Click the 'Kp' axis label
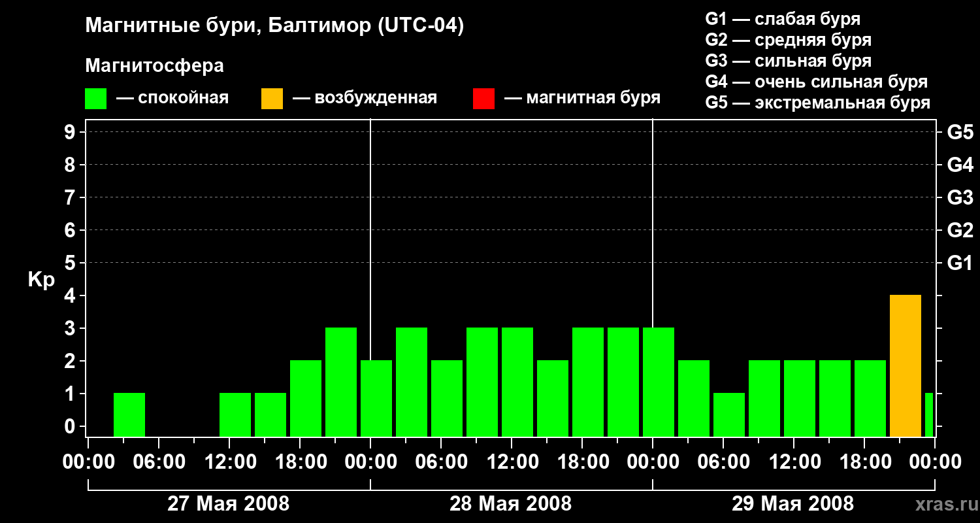 (41, 280)
